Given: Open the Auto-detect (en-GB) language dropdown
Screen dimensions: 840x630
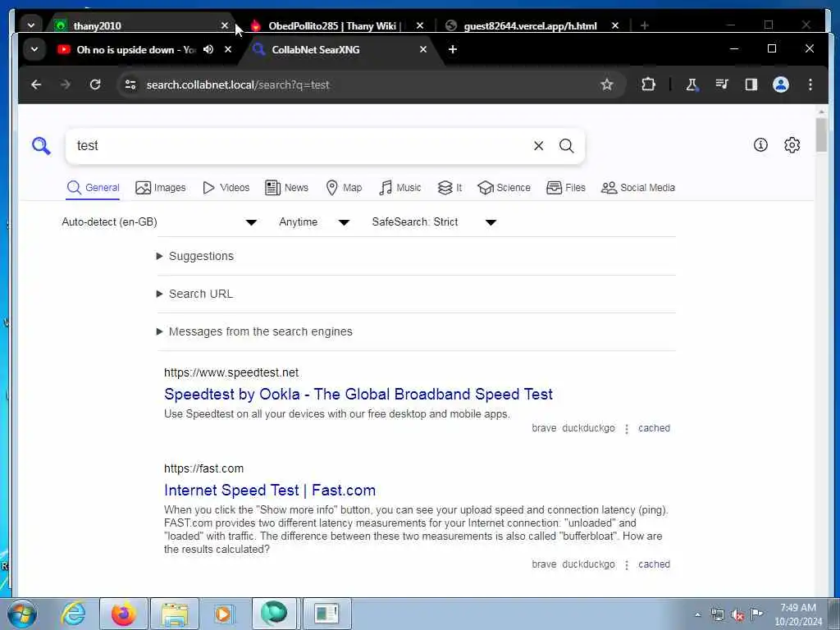Looking at the screenshot, I should (158, 221).
